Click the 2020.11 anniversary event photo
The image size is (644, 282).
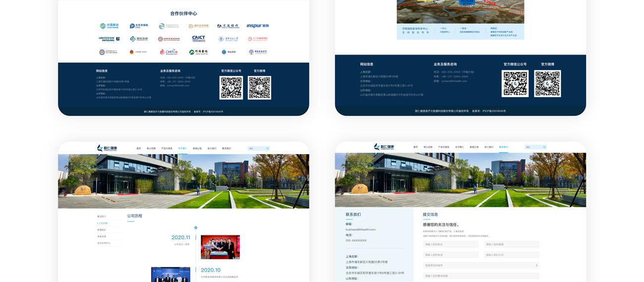tap(220, 247)
